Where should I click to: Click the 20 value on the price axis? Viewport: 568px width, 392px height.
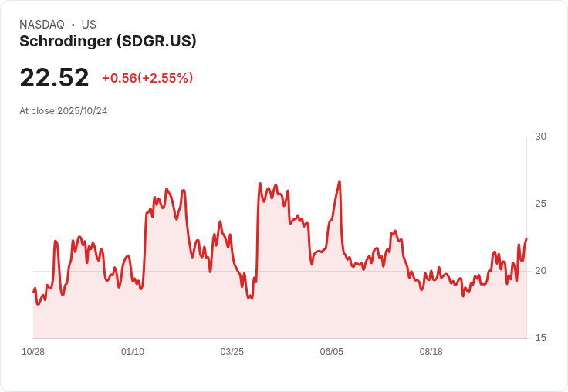tap(540, 271)
